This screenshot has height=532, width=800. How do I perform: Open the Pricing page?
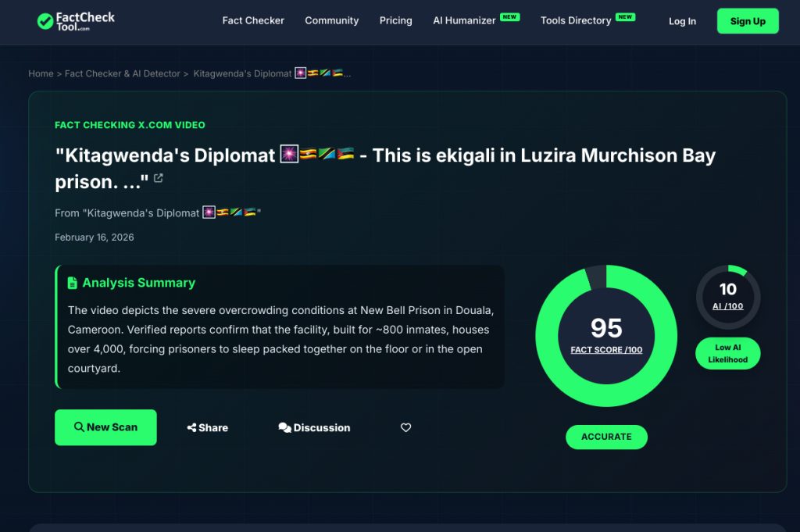pos(395,21)
